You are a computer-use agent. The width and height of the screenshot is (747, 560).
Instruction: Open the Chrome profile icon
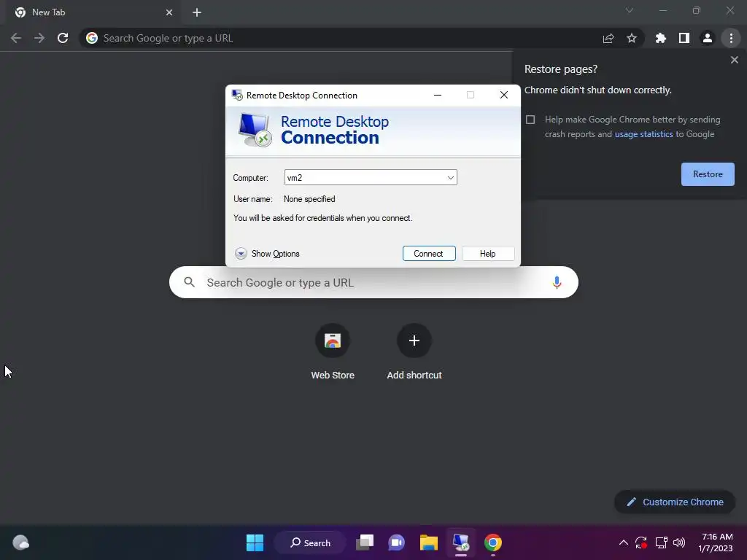coord(708,38)
